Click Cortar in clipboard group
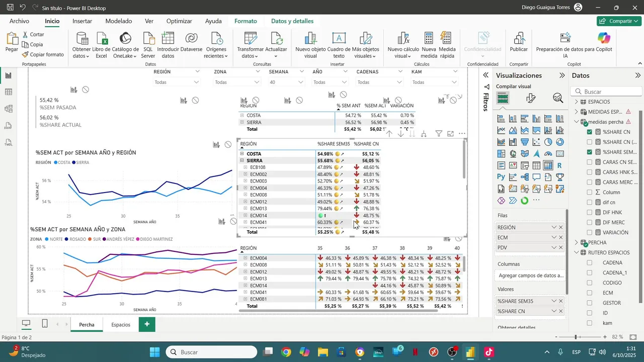Viewport: 644px width, 362px height. [33, 34]
